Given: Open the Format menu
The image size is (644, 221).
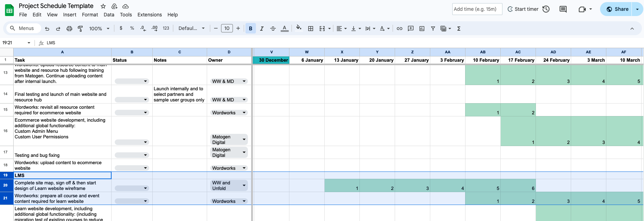Looking at the screenshot, I should [90, 15].
